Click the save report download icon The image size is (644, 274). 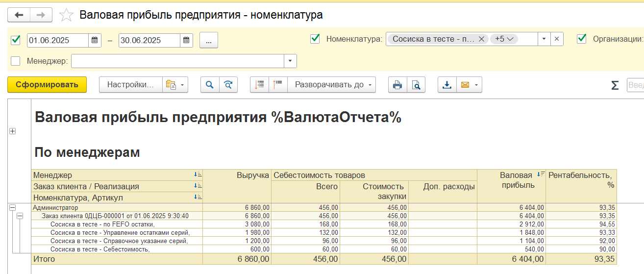(x=447, y=85)
